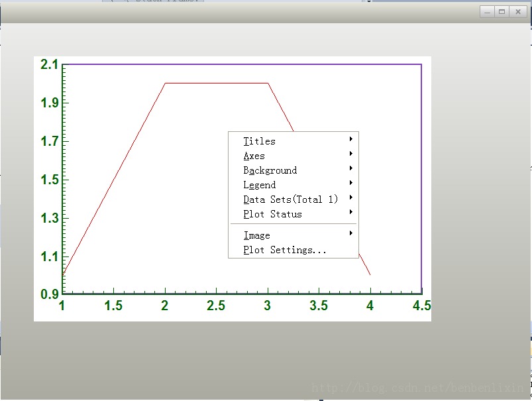Expand the arrow beside Plot Status
532x401 pixels.
click(351, 212)
